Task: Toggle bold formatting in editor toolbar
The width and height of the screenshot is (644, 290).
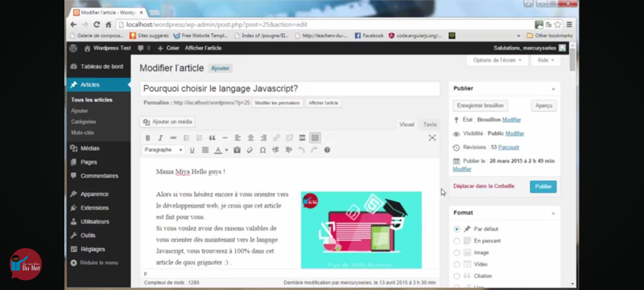Action: point(148,138)
